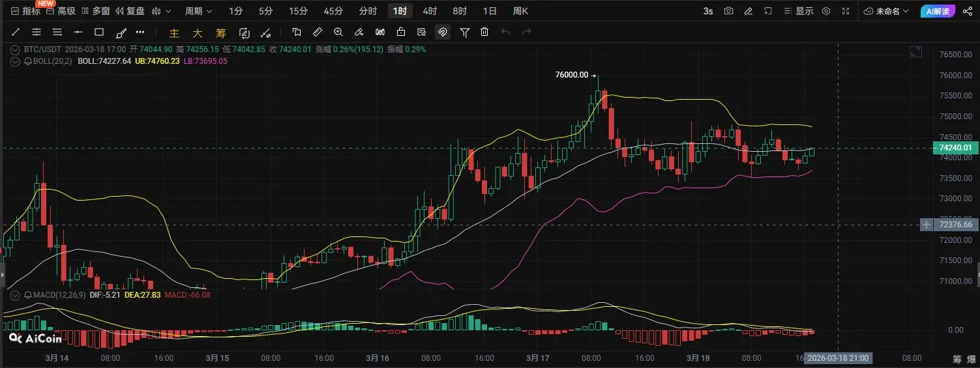Click the 大 indicator shortcut

point(198,33)
